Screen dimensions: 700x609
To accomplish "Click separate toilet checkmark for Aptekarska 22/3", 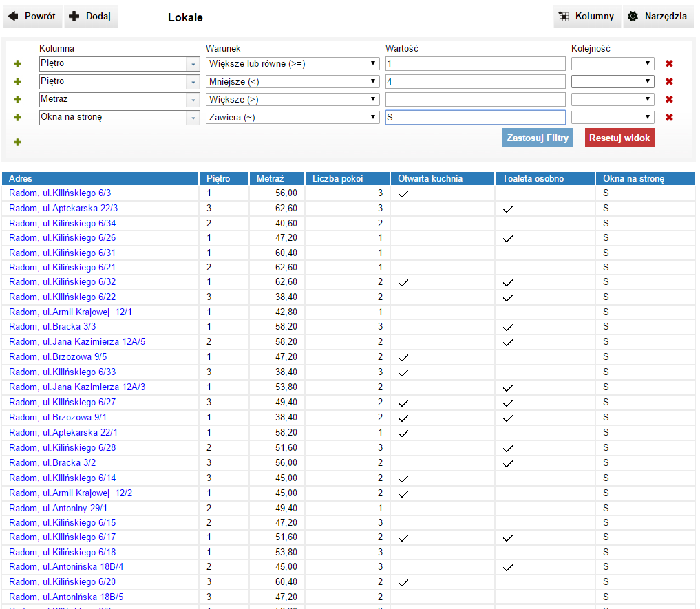I will click(508, 209).
